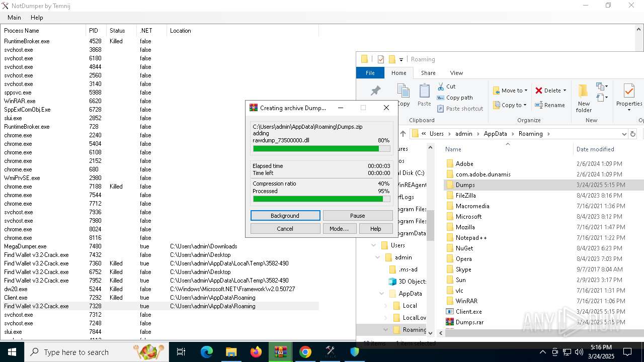The width and height of the screenshot is (644, 362).
Task: Click the Windows Start button
Action: point(12,352)
